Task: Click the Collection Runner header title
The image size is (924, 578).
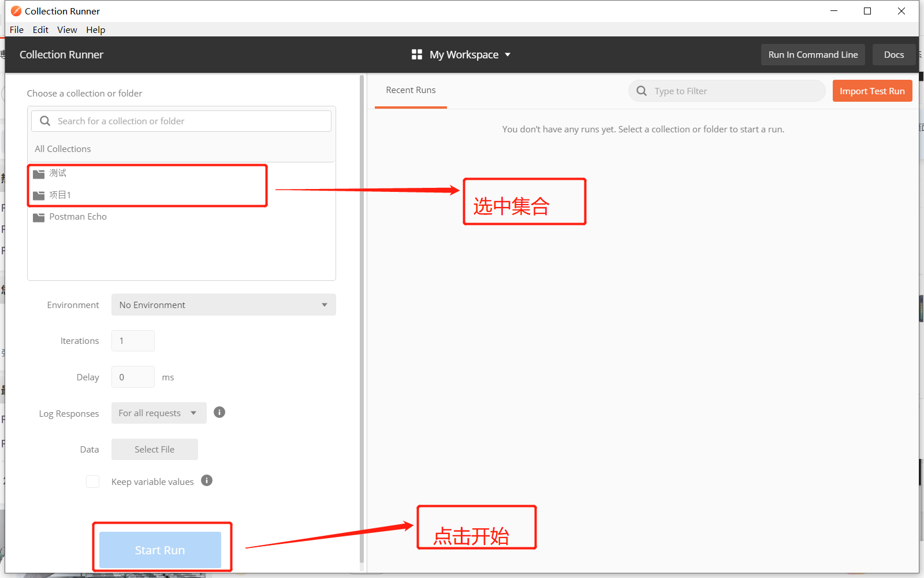Action: 61,54
